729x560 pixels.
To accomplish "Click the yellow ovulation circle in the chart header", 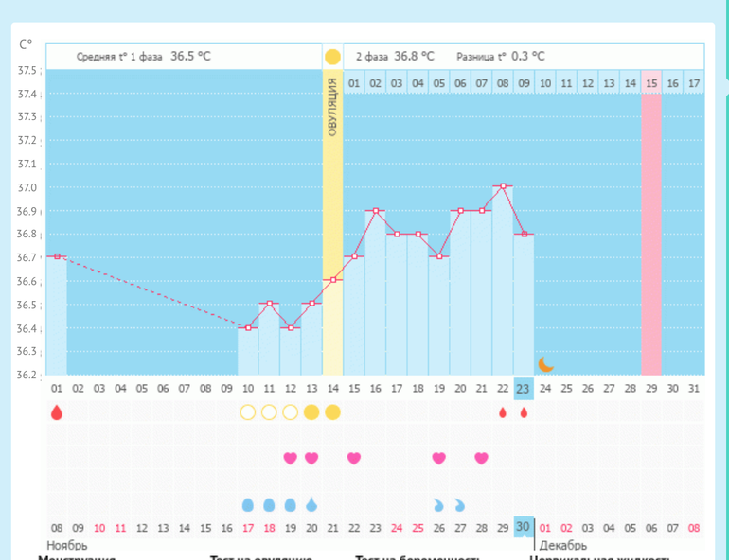I will click(332, 57).
